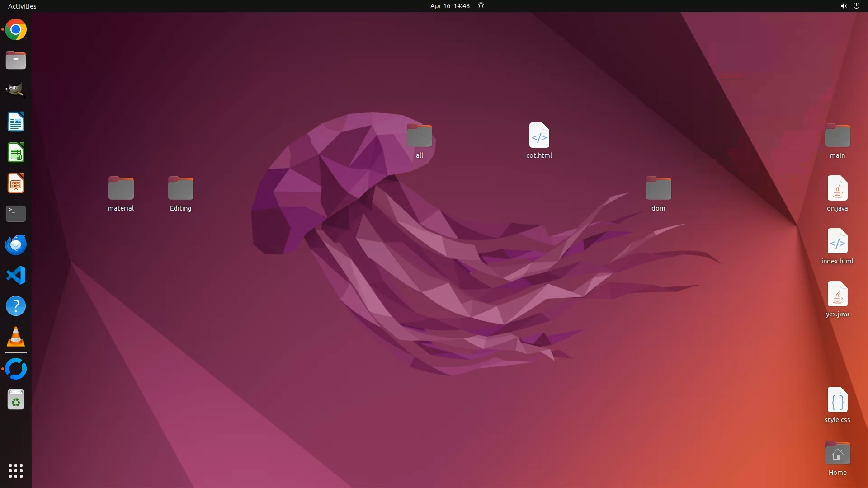Open the Help application icon
868x488 pixels.
[x=16, y=306]
